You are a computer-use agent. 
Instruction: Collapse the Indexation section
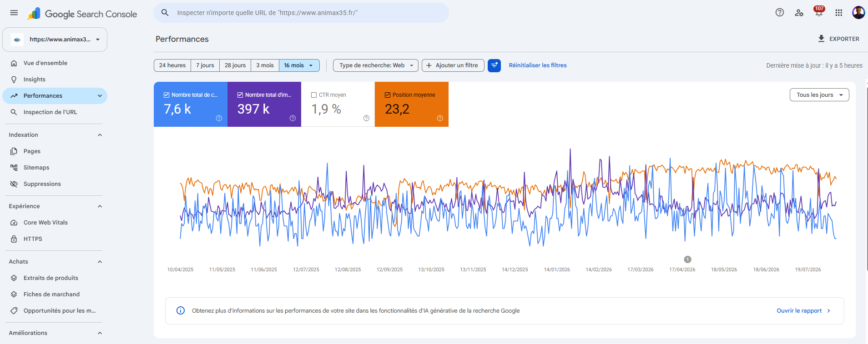point(100,135)
